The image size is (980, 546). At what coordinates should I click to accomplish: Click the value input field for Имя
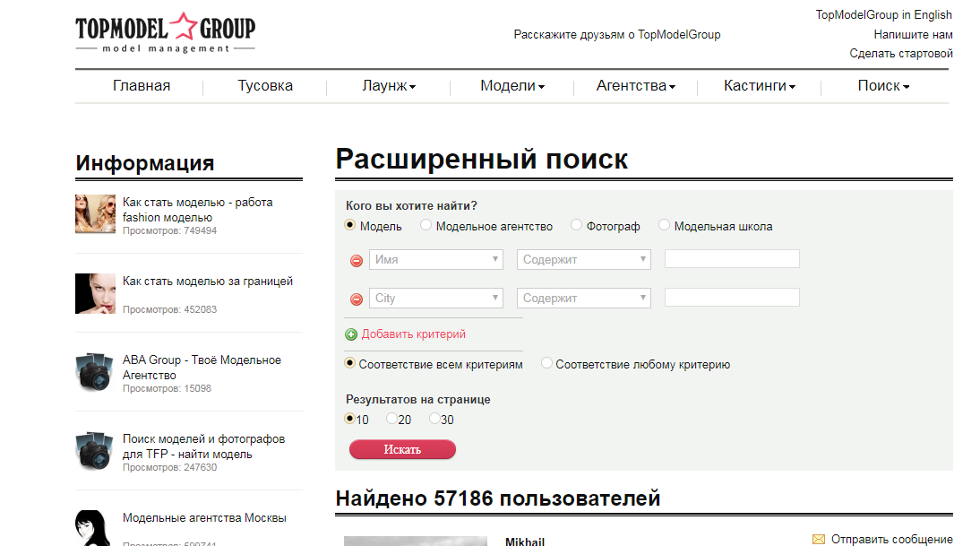[732, 259]
